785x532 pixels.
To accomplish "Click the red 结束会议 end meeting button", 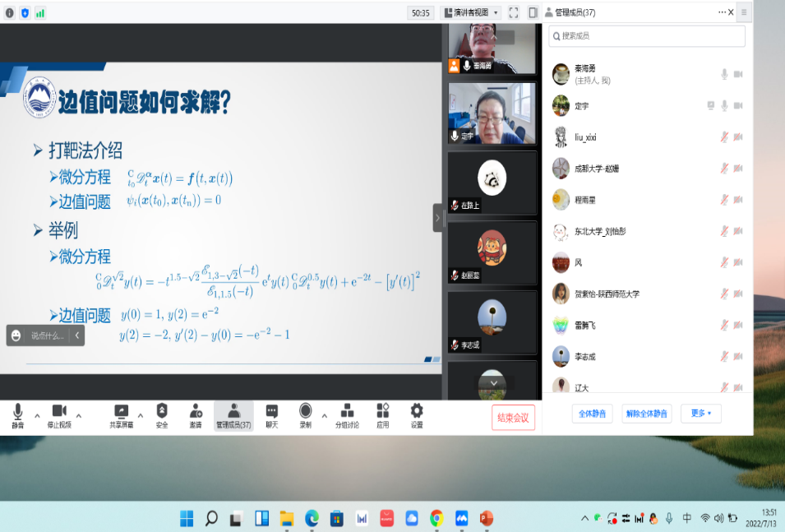I will tap(514, 417).
